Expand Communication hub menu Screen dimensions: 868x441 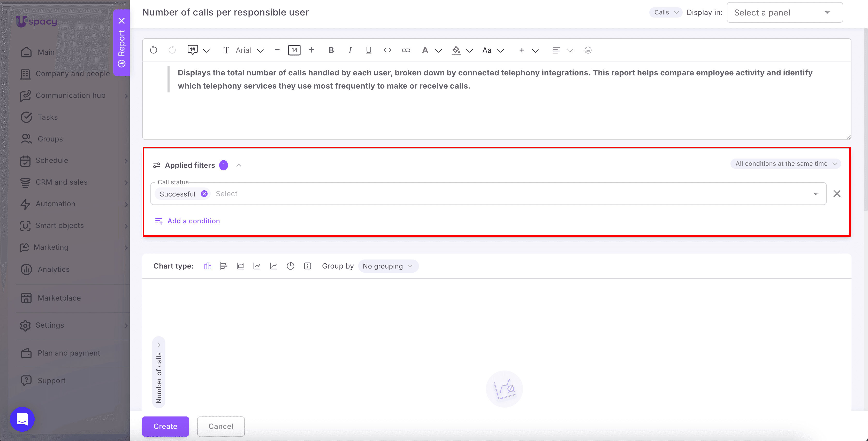[126, 96]
